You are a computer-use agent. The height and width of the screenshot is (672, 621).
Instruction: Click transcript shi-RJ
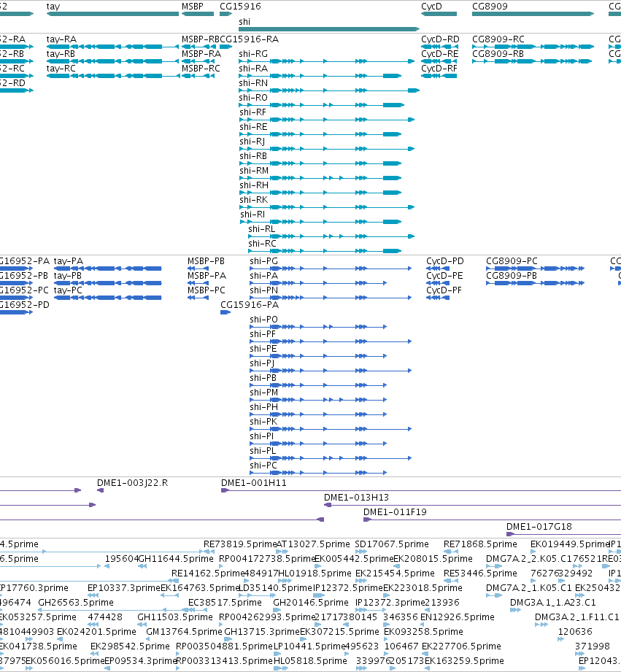tap(252, 142)
